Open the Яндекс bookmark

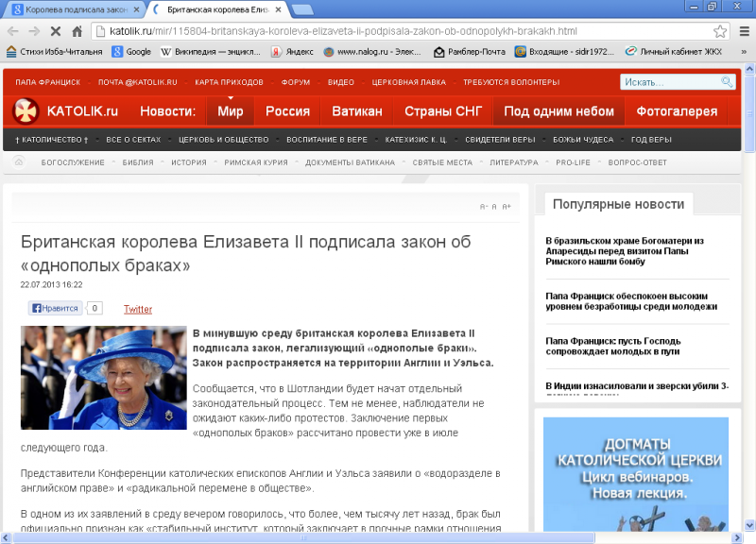click(x=292, y=52)
